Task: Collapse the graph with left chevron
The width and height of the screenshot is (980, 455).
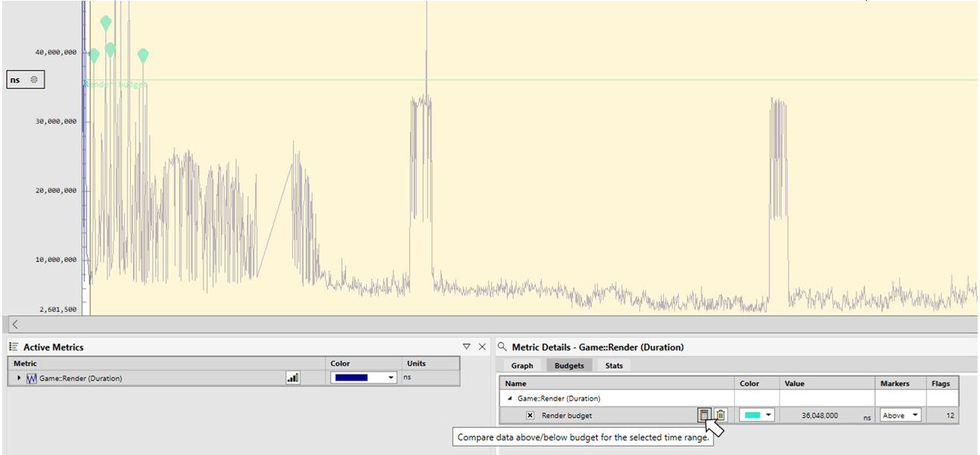Action: point(15,325)
